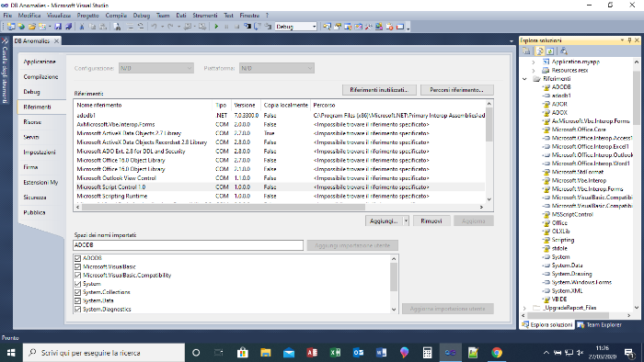Click the Save All toolbar icon
This screenshot has width=644, height=362.
(69, 27)
